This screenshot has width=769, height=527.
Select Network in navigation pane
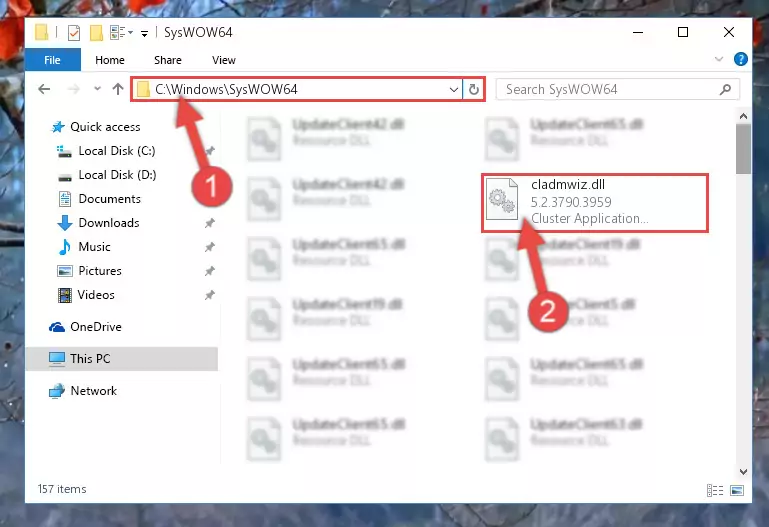[x=94, y=391]
